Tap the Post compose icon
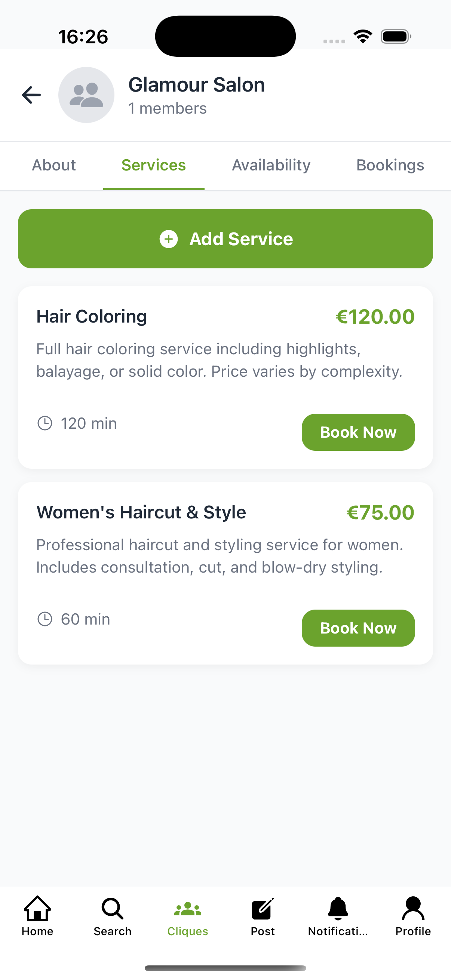Image resolution: width=451 pixels, height=980 pixels. pos(263,909)
